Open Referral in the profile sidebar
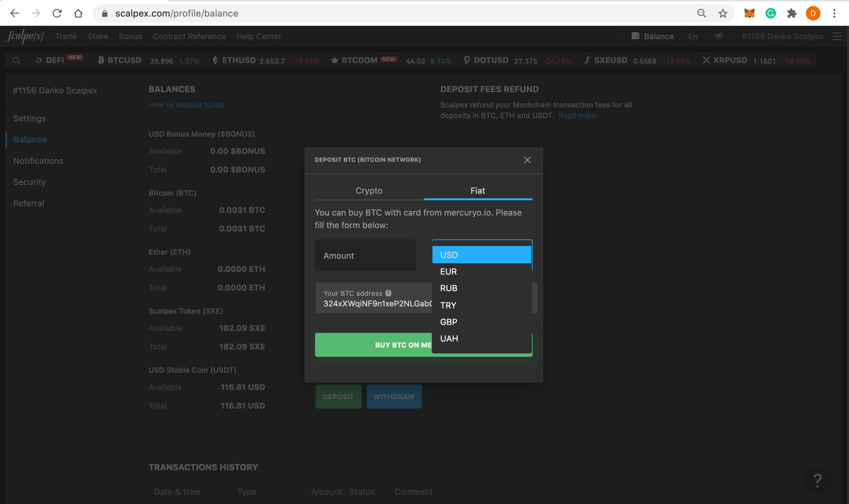849x504 pixels. [29, 203]
